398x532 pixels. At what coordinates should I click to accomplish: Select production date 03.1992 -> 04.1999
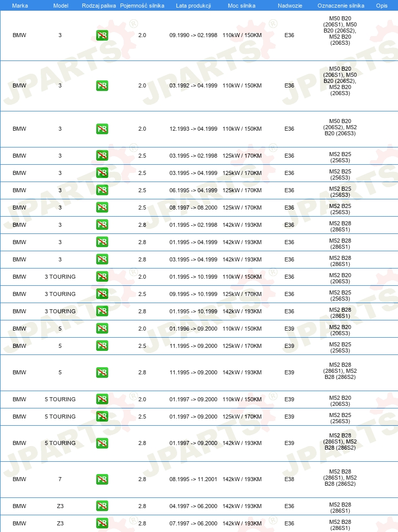coord(193,85)
